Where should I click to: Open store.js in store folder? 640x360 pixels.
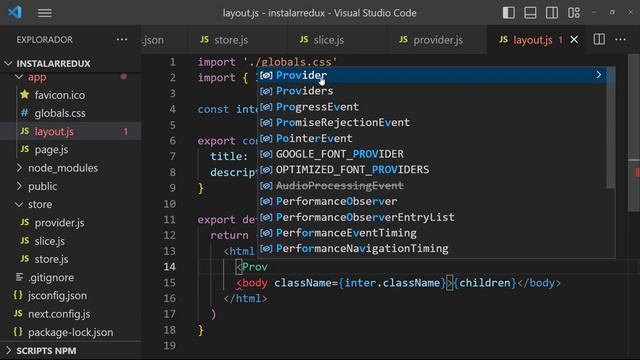tap(51, 259)
